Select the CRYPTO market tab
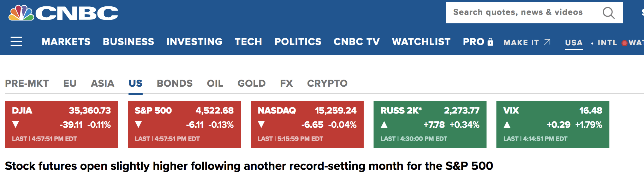 [x=327, y=83]
